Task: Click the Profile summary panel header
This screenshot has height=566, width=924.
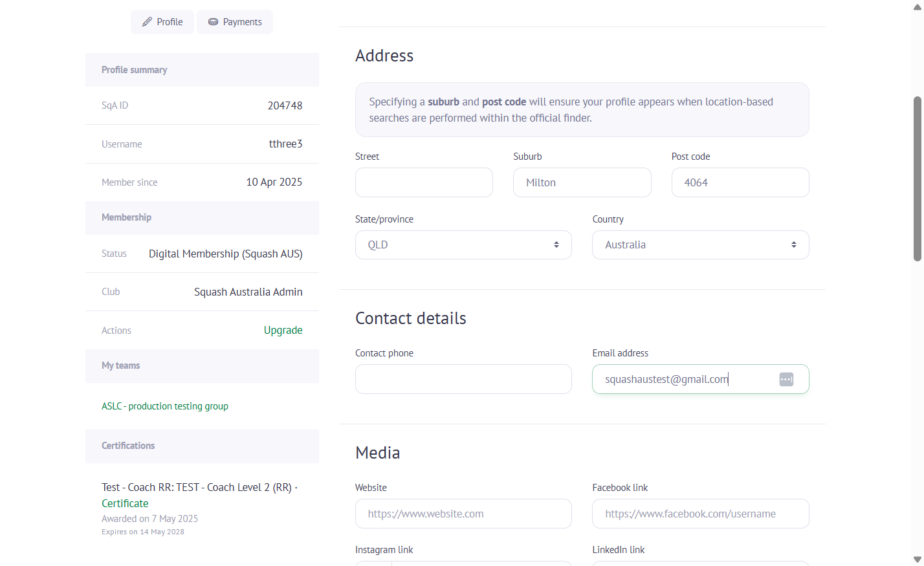Action: point(202,70)
